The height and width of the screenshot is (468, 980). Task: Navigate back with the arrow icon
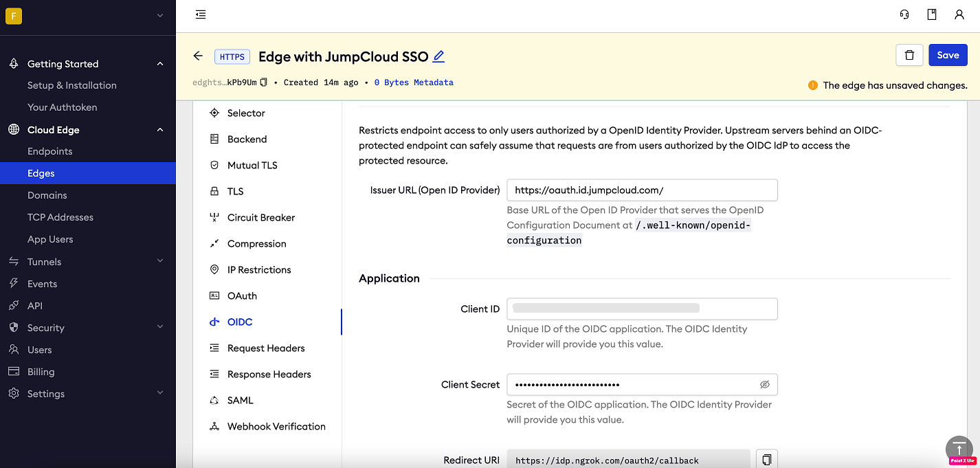[x=198, y=56]
